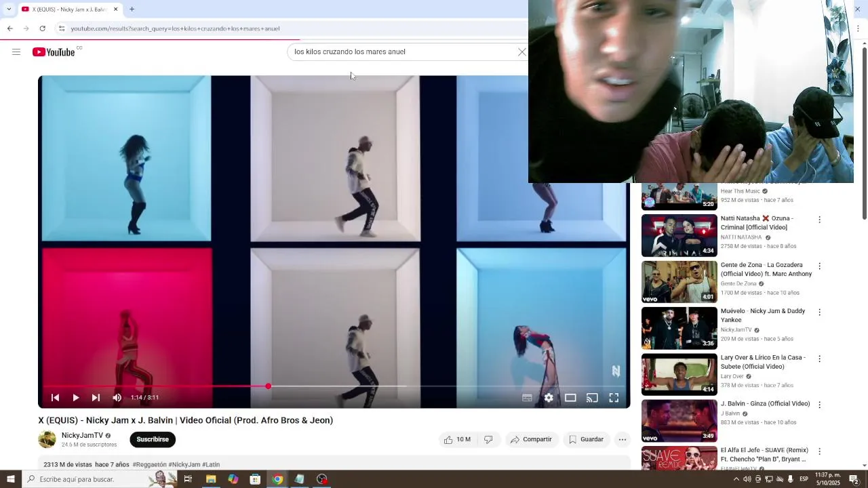
Task: Go back with the browser back arrow
Action: pos(9,28)
